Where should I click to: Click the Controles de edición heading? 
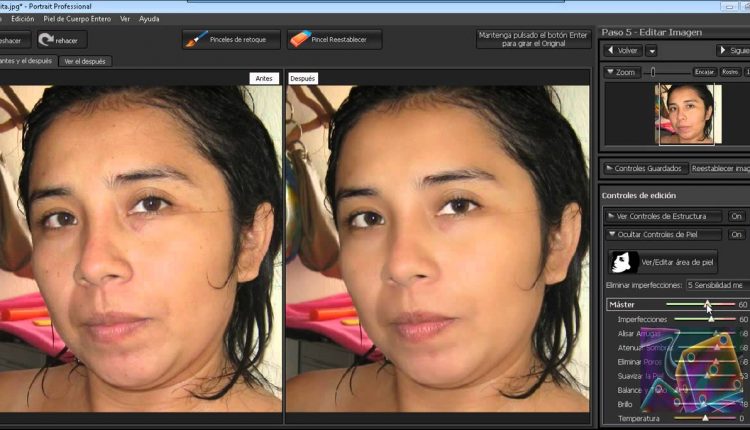639,195
